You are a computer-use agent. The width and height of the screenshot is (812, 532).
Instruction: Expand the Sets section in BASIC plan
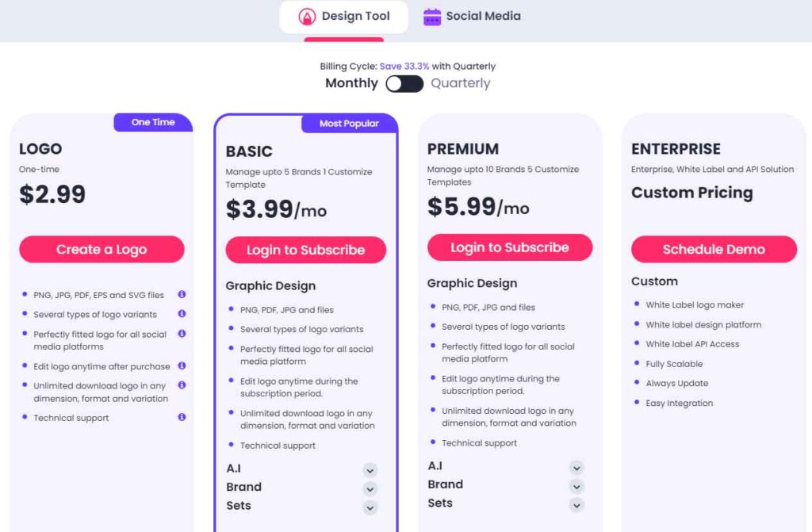click(x=370, y=508)
